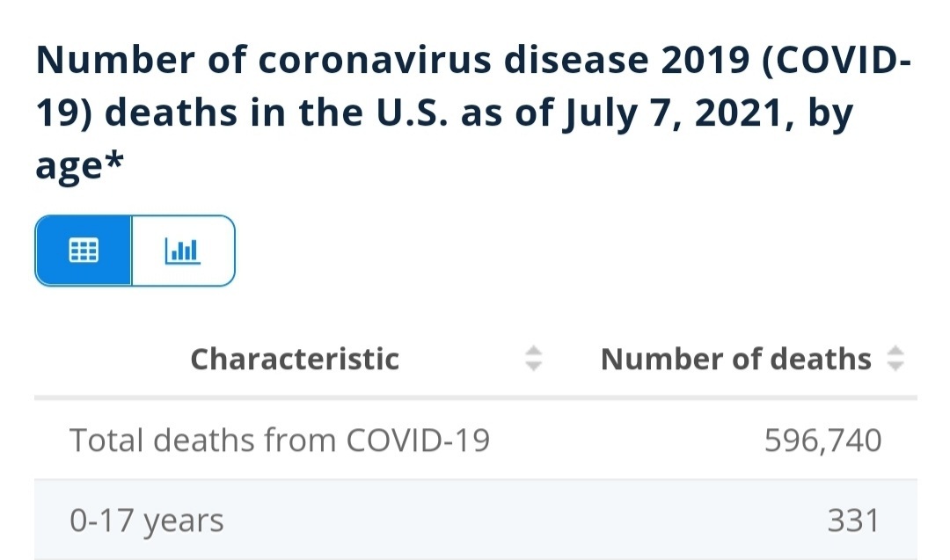Click the U.S. text in the heading
Image resolution: width=950 pixels, height=560 pixels.
click(x=413, y=113)
